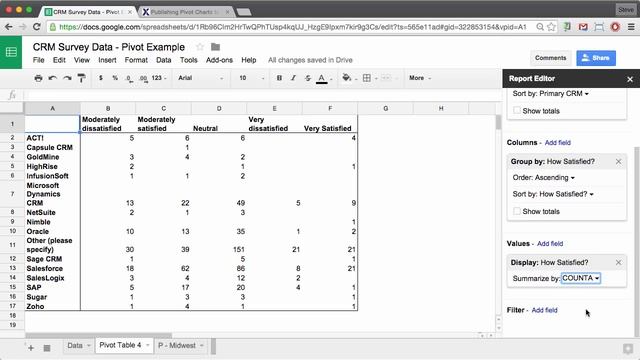Select the Salesforce row label cell
Viewport: 640px width, 360px height.
tap(52, 268)
